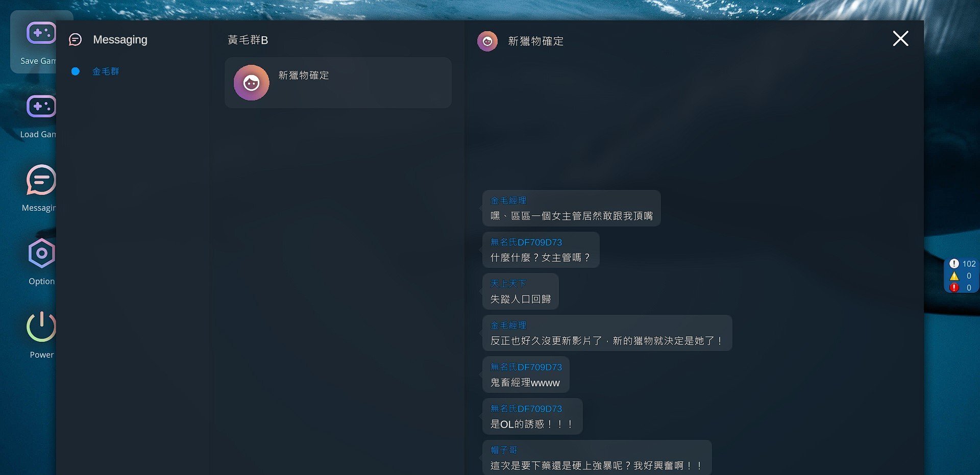Click the speech-bubble icon beside the Messaging title

[x=75, y=40]
